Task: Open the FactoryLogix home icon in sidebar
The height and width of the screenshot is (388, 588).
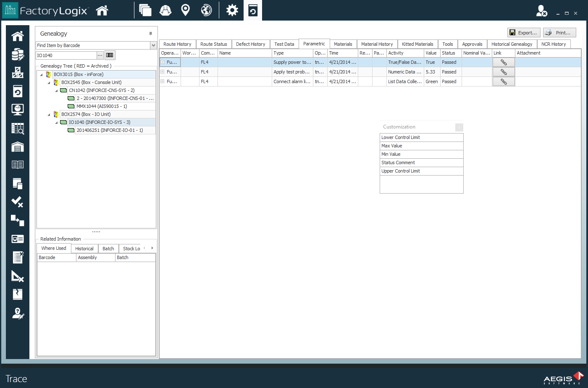Action: point(17,36)
